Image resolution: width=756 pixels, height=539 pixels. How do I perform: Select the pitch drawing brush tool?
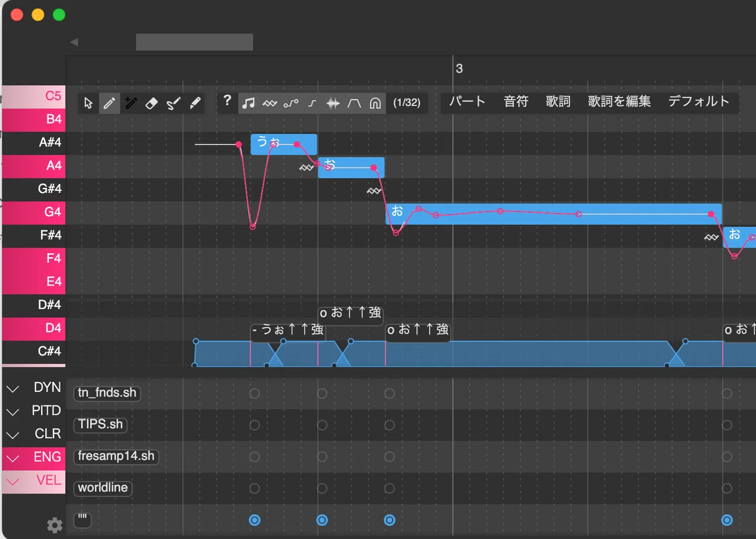tap(173, 103)
